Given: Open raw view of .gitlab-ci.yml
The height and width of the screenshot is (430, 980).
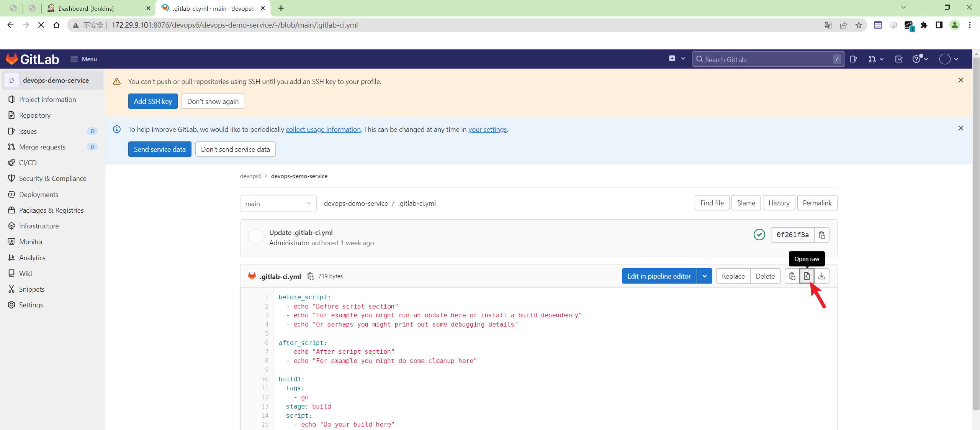Looking at the screenshot, I should pos(807,276).
